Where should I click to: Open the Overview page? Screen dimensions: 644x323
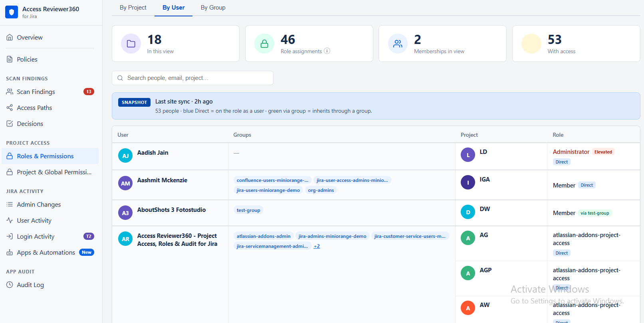pos(50,37)
